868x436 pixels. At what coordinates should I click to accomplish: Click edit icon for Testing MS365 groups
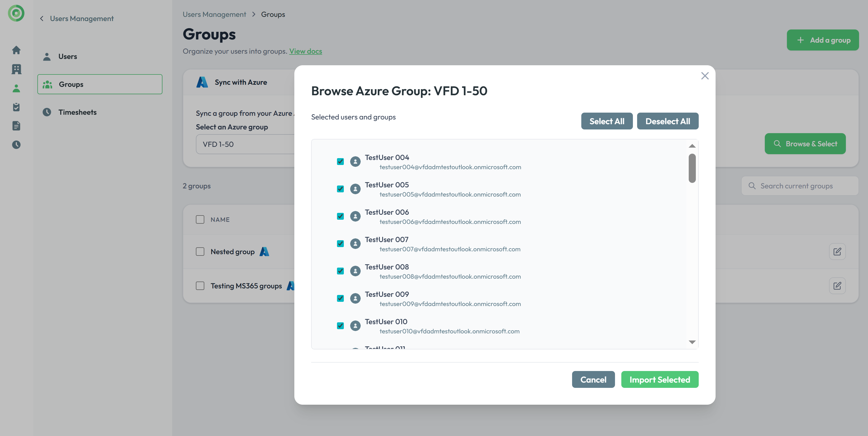pyautogui.click(x=837, y=286)
